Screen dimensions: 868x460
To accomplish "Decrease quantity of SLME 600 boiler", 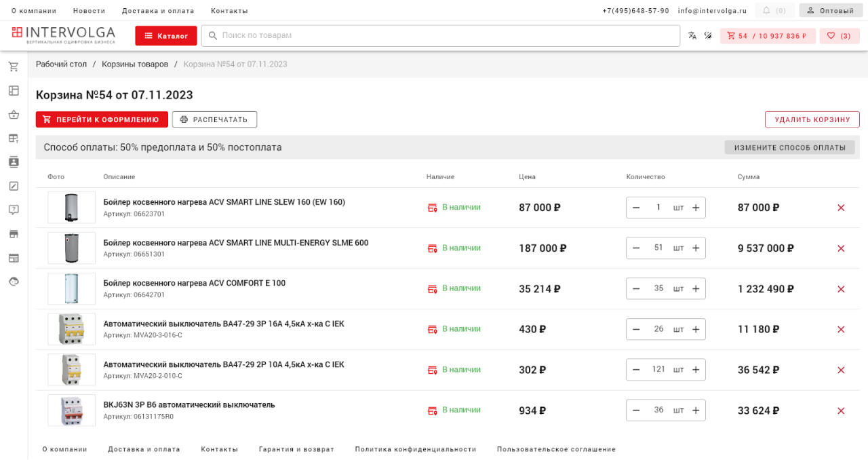I will click(x=636, y=248).
